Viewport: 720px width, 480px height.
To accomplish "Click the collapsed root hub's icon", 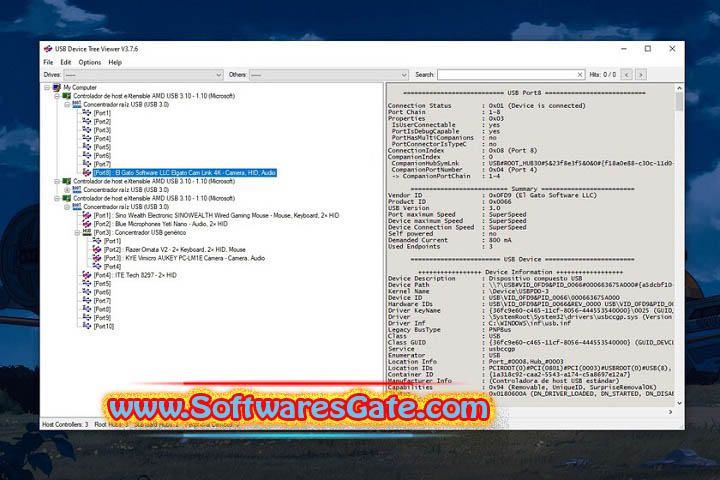I will [77, 190].
